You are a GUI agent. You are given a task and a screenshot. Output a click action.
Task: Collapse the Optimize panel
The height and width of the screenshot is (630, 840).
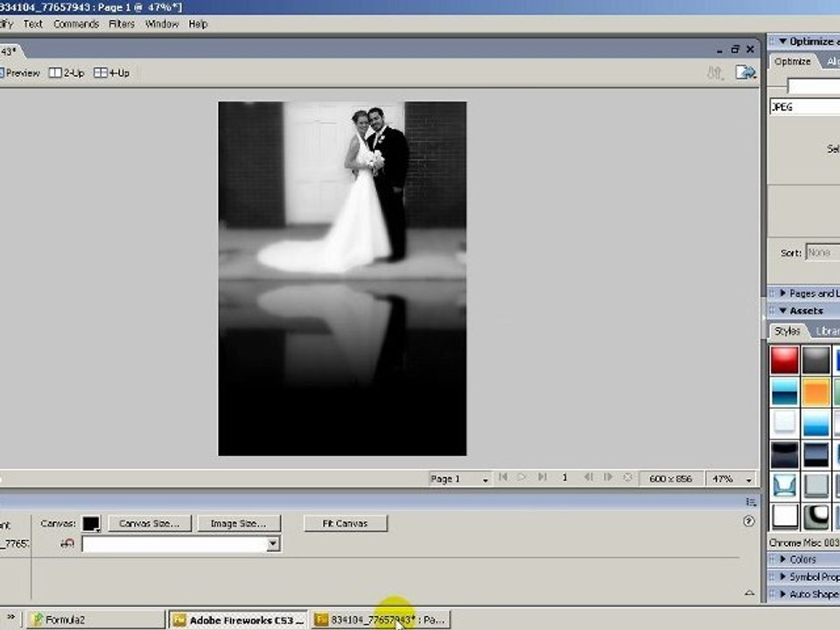pos(782,41)
